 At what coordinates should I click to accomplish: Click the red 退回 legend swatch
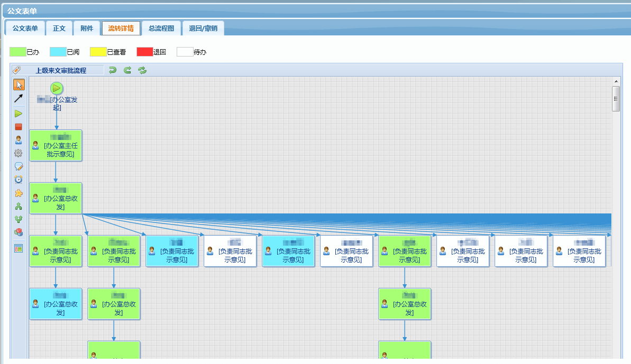point(144,52)
